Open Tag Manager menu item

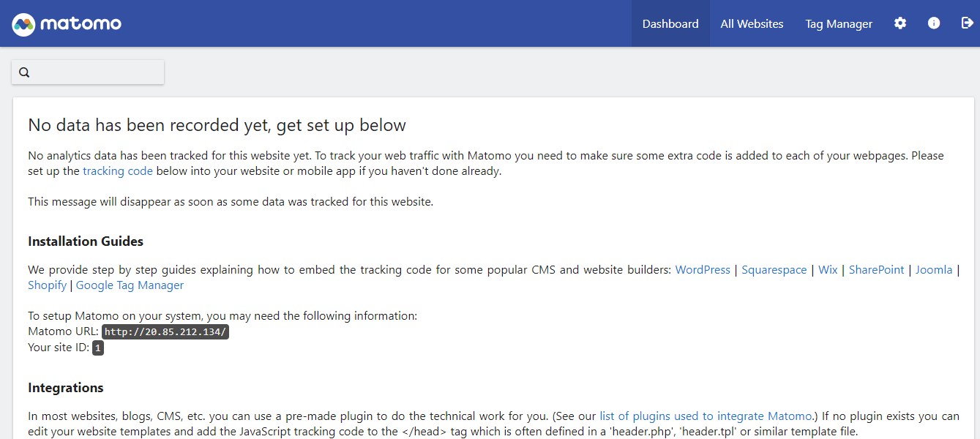[x=839, y=24]
